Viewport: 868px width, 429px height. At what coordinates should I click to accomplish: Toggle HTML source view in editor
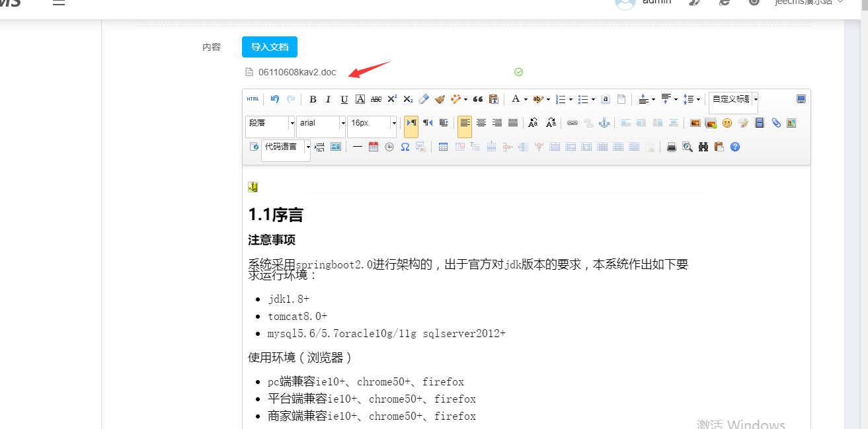tap(253, 99)
